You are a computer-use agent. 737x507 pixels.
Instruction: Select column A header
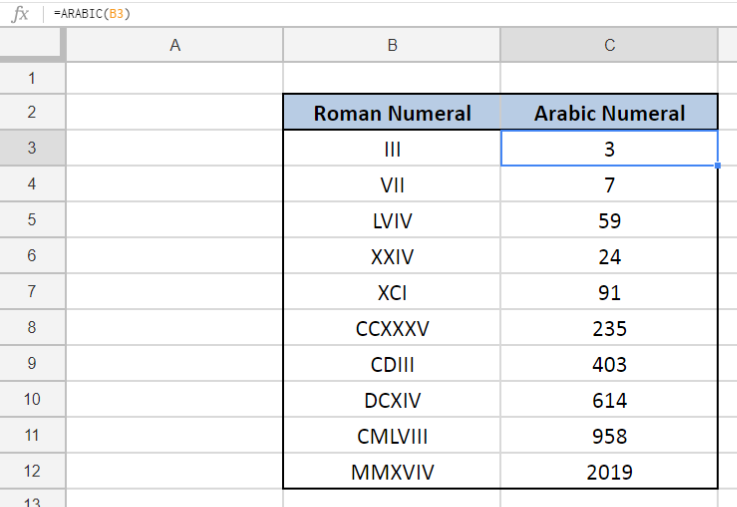tap(175, 45)
